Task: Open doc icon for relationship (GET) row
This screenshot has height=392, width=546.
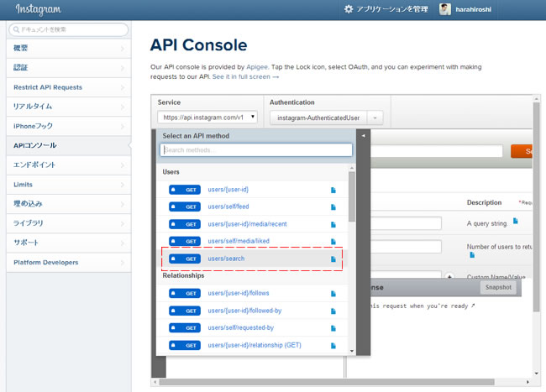Action: 333,345
